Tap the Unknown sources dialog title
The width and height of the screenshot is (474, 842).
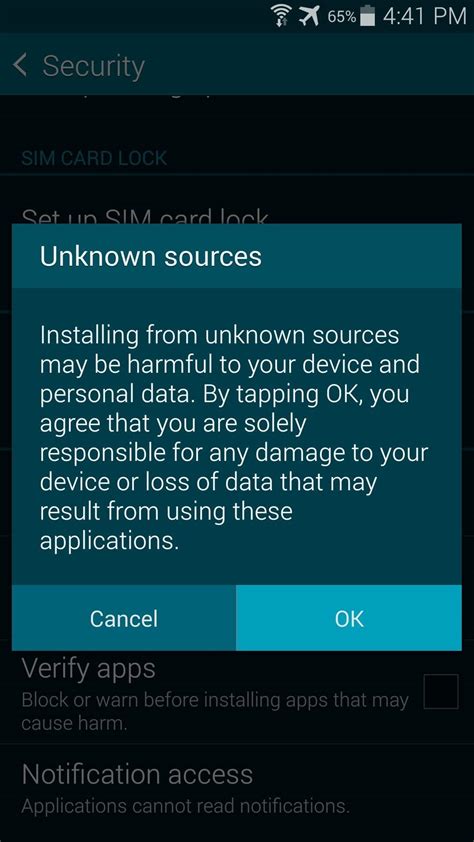(x=151, y=256)
